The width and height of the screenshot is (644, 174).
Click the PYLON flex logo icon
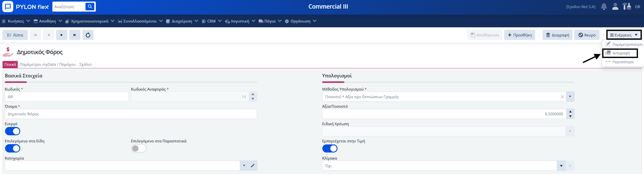point(8,7)
